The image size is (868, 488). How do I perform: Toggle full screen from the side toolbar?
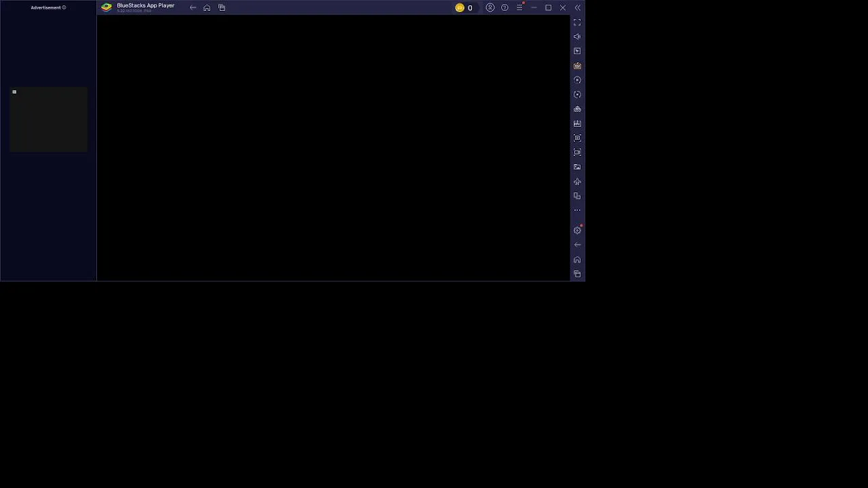(577, 22)
